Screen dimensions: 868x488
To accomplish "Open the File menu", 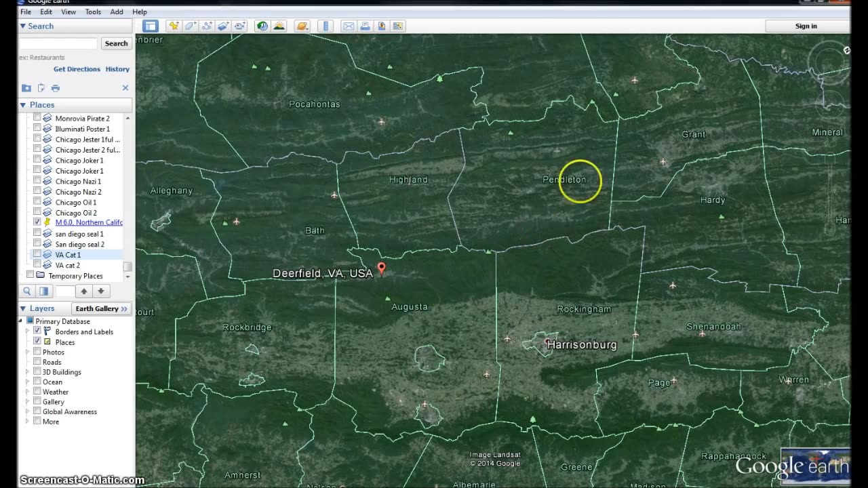I will pyautogui.click(x=26, y=12).
